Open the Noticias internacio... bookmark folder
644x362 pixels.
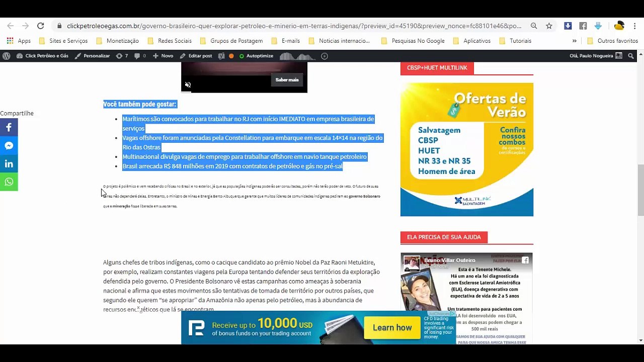tap(339, 41)
